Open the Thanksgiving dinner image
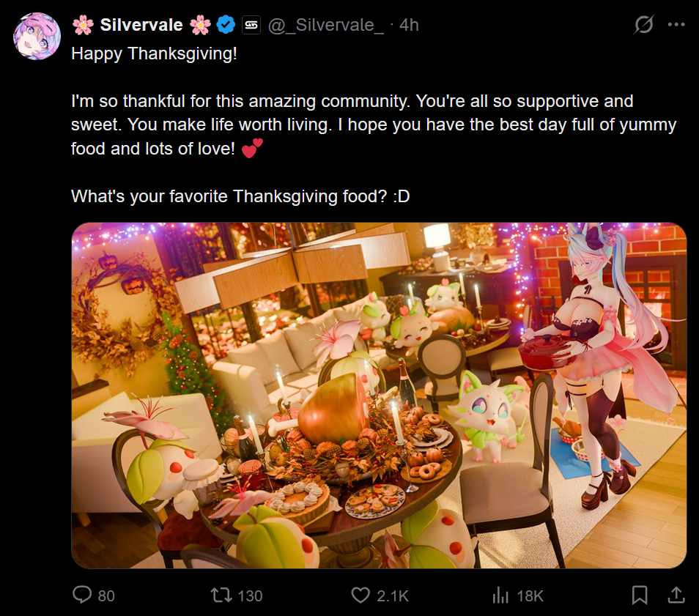 click(379, 396)
